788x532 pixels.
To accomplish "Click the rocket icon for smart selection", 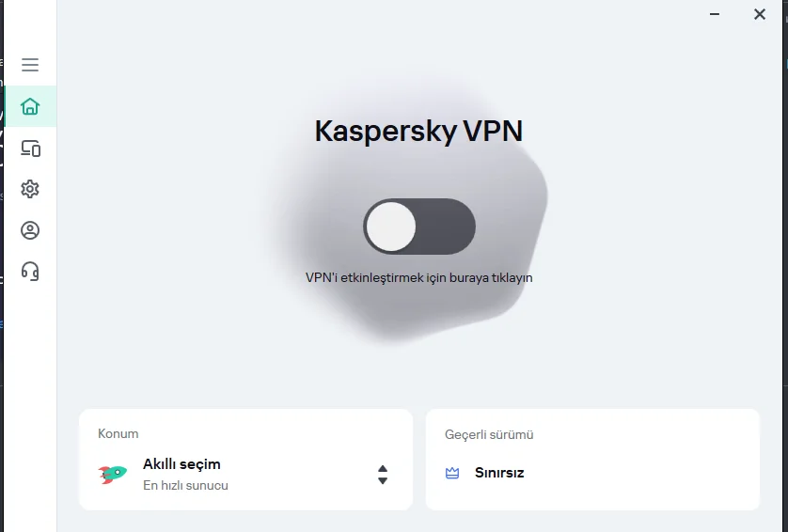I will [x=113, y=474].
